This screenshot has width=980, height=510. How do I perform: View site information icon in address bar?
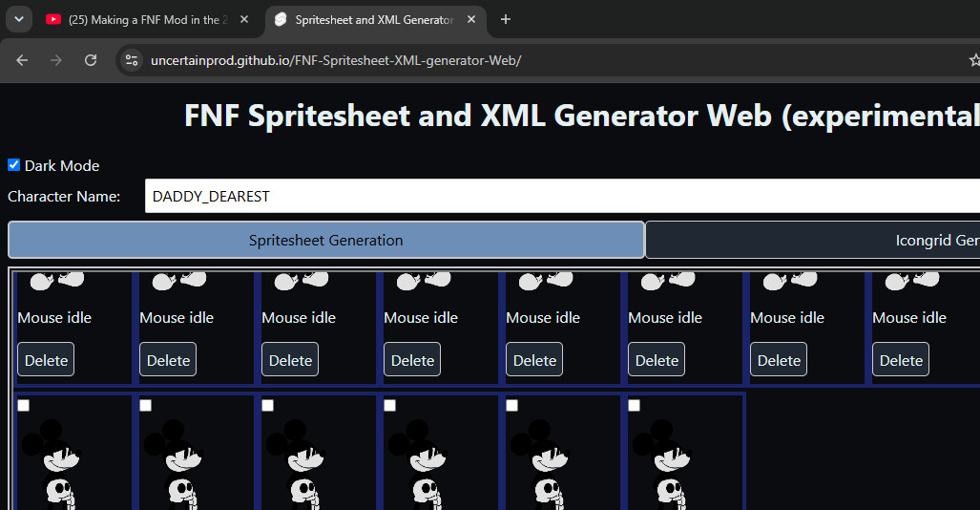132,60
